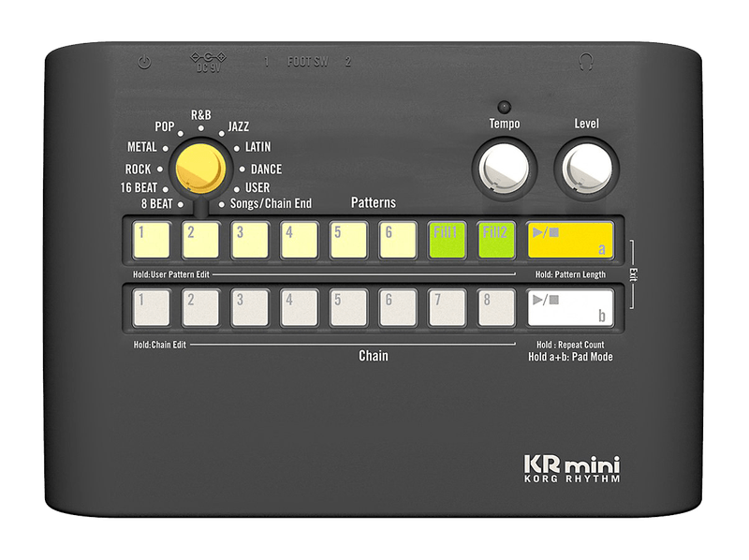Click the Chain section label
The image size is (749, 560).
coord(374,356)
